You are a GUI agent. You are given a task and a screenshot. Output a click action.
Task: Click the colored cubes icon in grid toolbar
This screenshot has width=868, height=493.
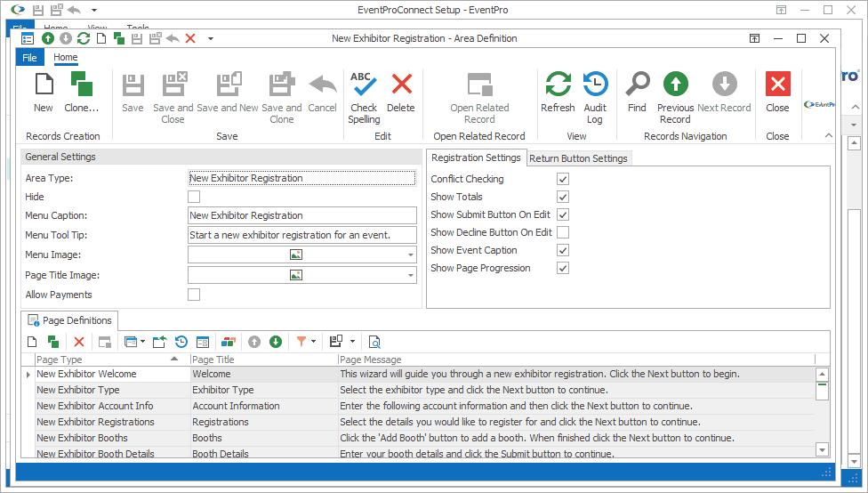[228, 342]
